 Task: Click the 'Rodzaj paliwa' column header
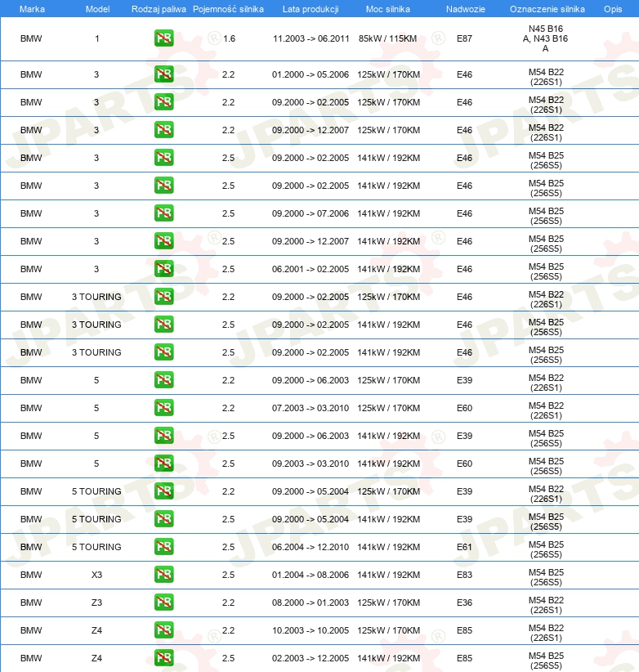coord(159,9)
